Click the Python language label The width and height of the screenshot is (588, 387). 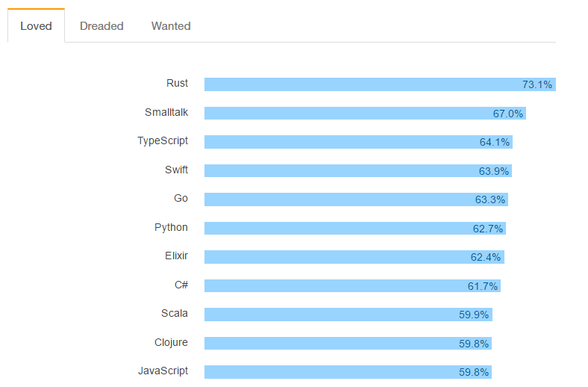tap(171, 227)
